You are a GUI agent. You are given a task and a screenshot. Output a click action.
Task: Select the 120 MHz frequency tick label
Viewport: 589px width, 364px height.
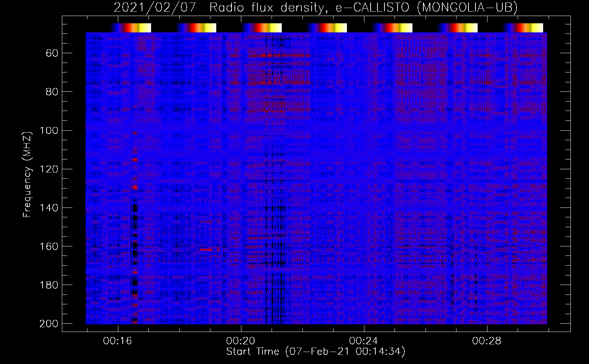(49, 169)
